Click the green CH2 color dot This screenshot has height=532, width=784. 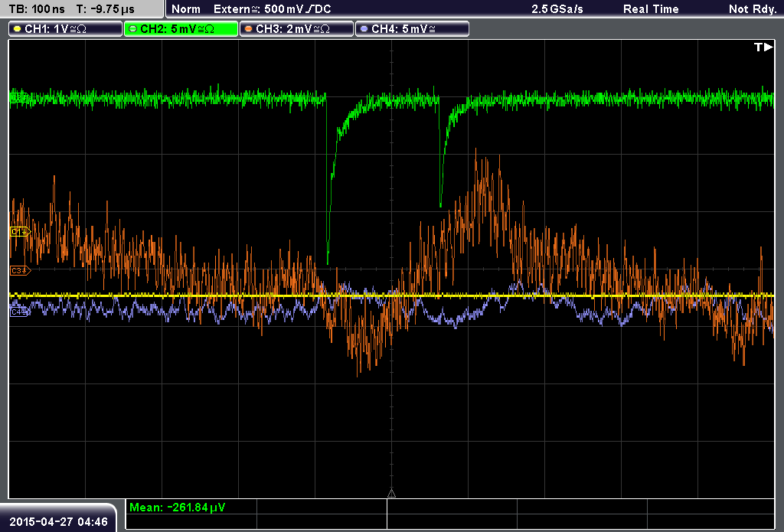click(x=133, y=29)
